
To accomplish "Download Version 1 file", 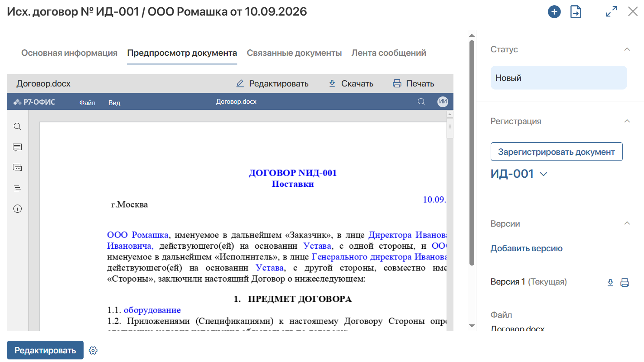I will coord(610,282).
